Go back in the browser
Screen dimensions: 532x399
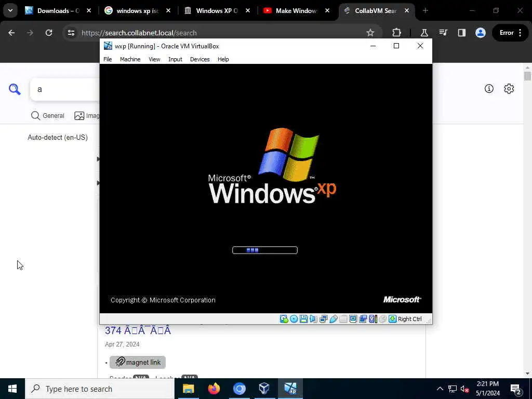[11, 33]
